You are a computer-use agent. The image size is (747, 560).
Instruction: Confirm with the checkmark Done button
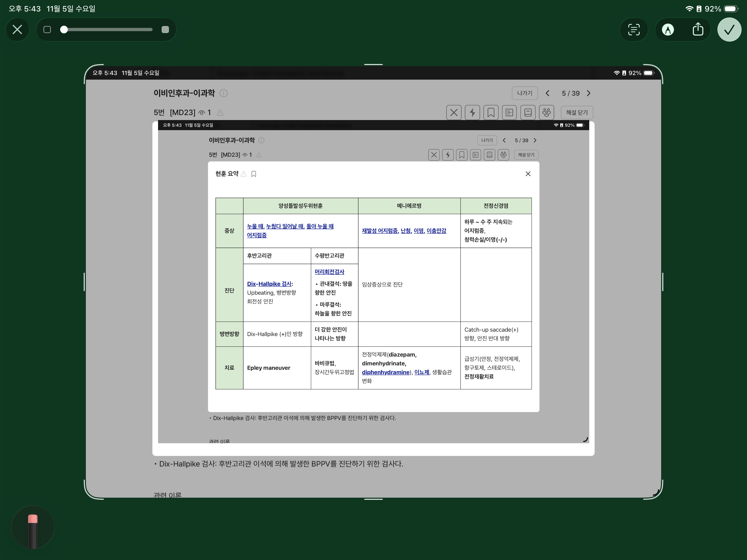click(x=729, y=30)
